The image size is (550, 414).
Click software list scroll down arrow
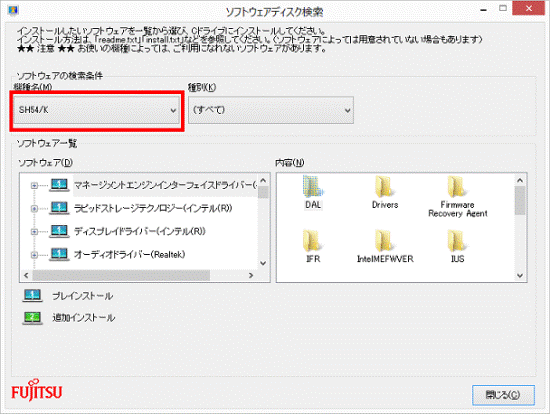click(263, 263)
